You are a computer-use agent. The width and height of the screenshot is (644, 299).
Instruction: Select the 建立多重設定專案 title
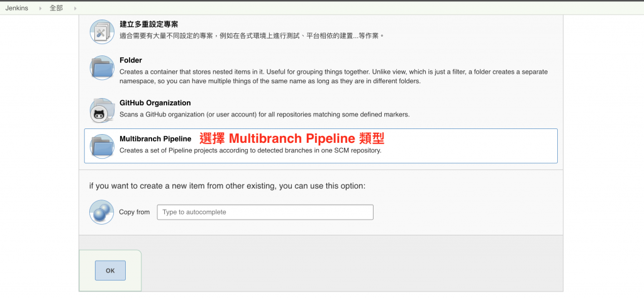tap(148, 25)
